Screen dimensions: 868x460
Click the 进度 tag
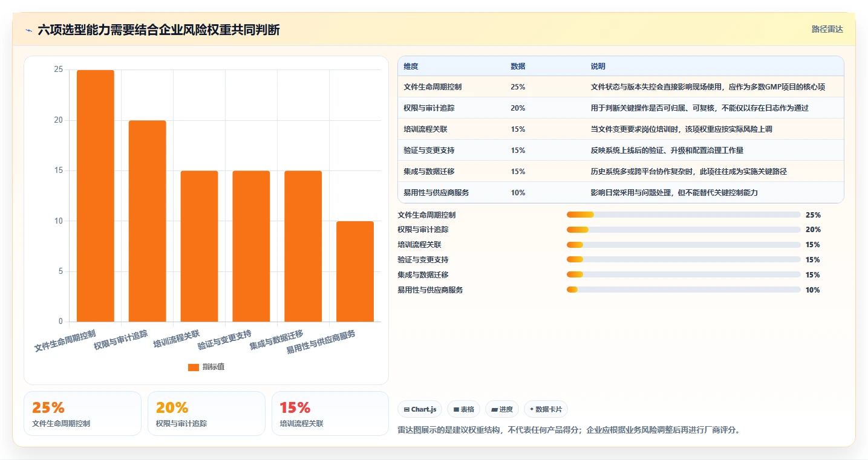click(x=502, y=409)
